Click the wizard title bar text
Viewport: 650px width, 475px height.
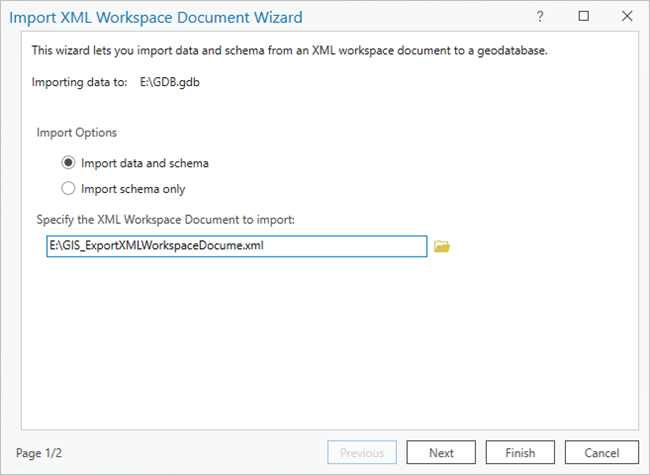tap(155, 17)
